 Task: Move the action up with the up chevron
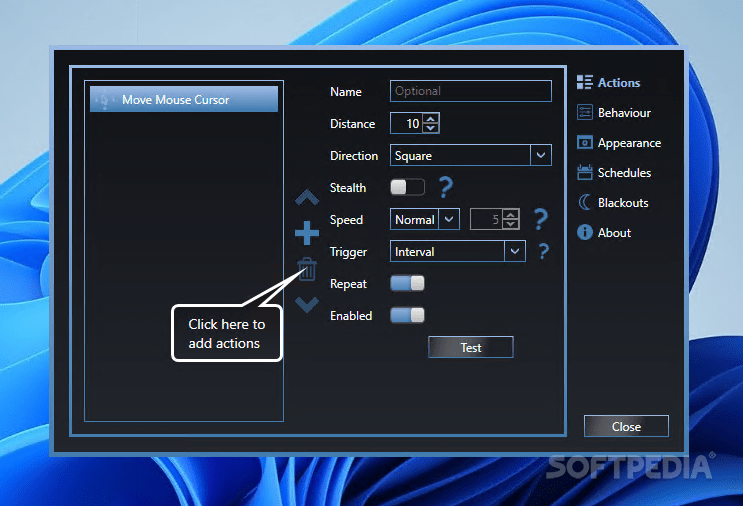[x=307, y=197]
